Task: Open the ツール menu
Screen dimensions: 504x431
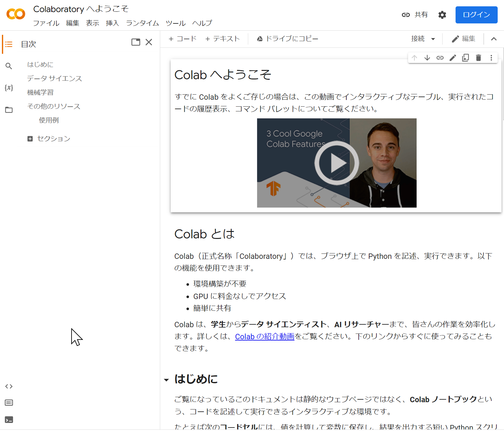Action: 176,23
